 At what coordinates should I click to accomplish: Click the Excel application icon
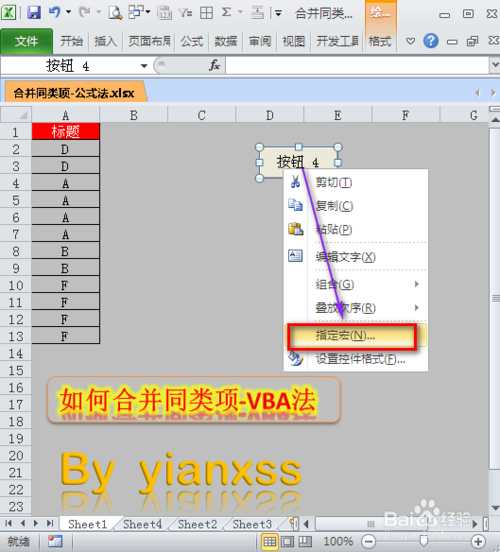pos(8,13)
